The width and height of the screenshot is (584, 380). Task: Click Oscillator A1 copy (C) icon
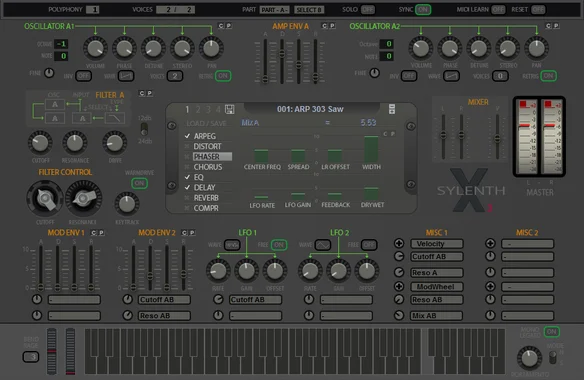221,26
